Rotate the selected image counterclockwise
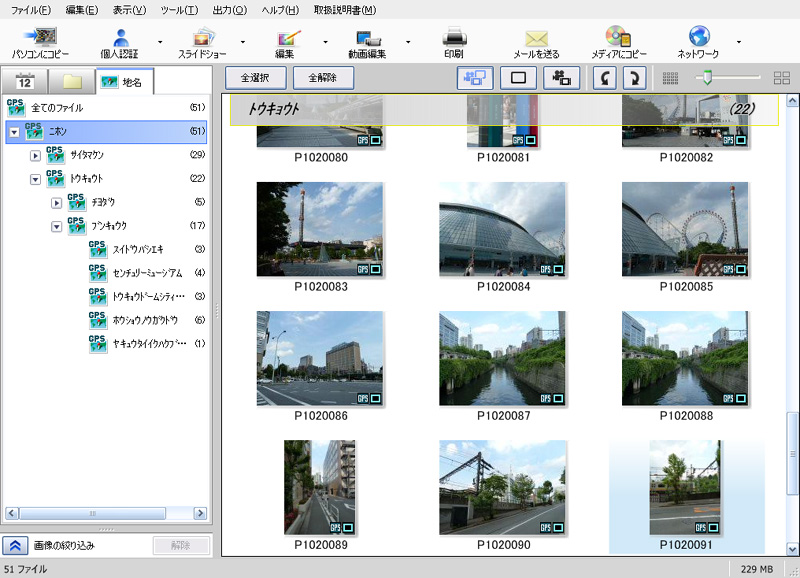This screenshot has width=800, height=578. [x=606, y=77]
